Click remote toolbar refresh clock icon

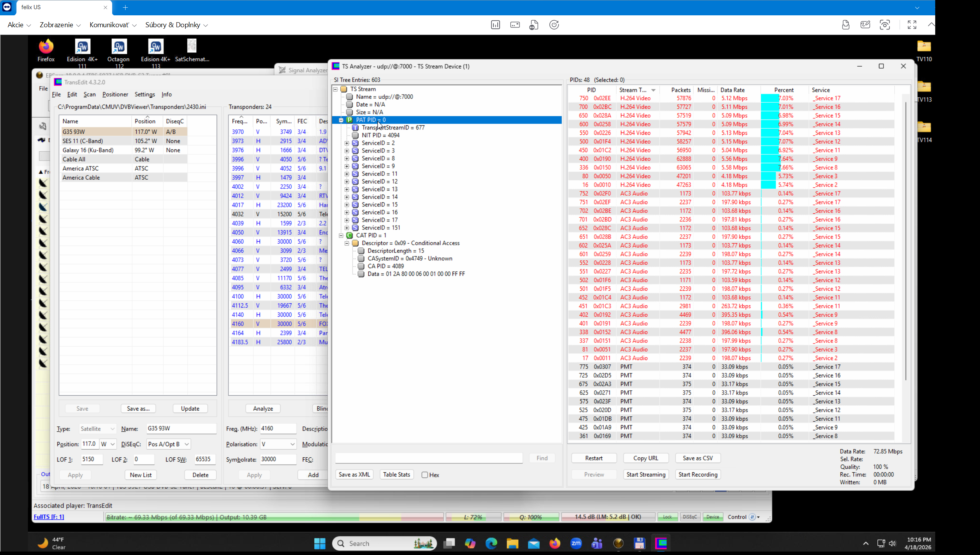pos(554,25)
